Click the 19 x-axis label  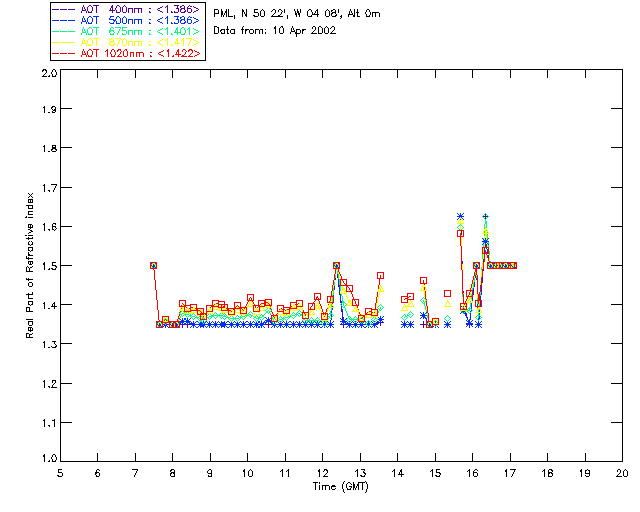(585, 473)
